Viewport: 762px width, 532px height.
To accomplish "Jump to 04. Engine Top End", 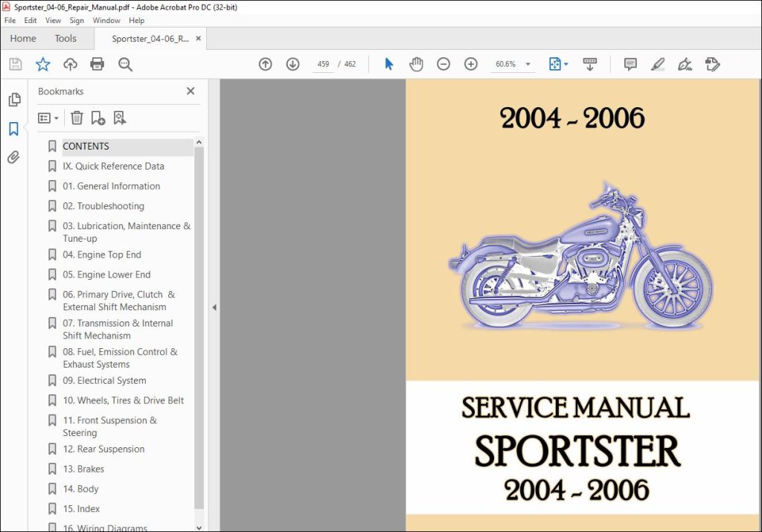I will tap(102, 254).
